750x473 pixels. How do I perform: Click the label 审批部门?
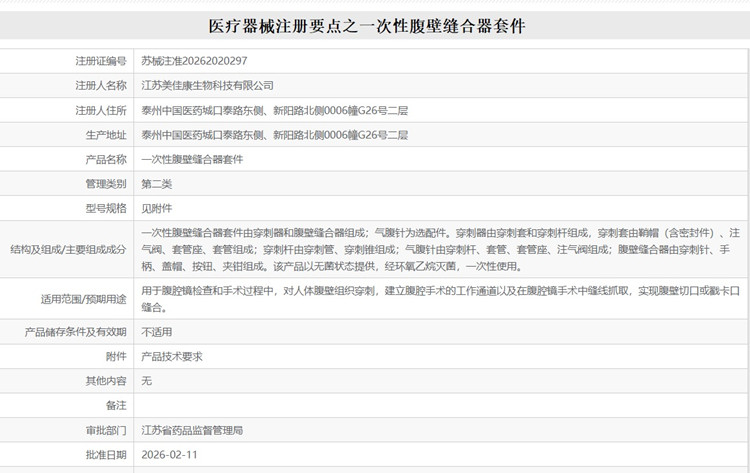tap(106, 430)
